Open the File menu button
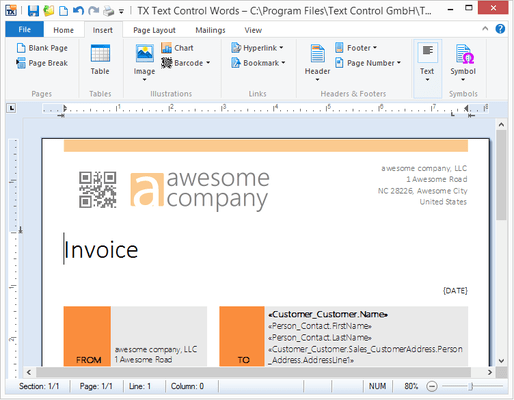514x400 pixels. coord(24,29)
